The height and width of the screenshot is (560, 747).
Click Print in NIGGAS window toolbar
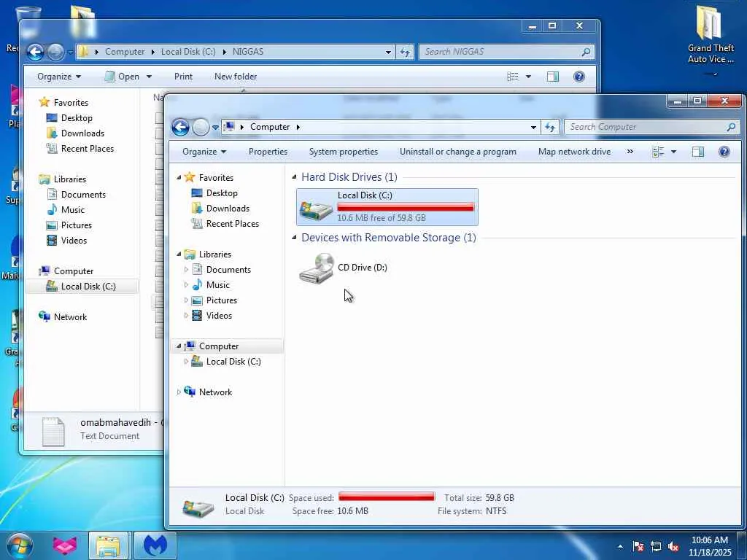(x=183, y=77)
